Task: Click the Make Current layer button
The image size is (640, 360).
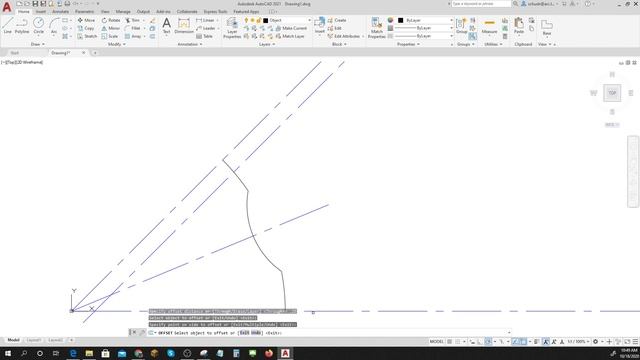Action: click(x=291, y=28)
